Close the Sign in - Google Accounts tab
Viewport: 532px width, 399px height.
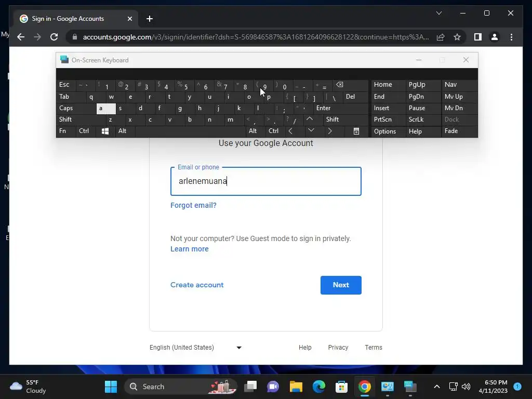129,19
